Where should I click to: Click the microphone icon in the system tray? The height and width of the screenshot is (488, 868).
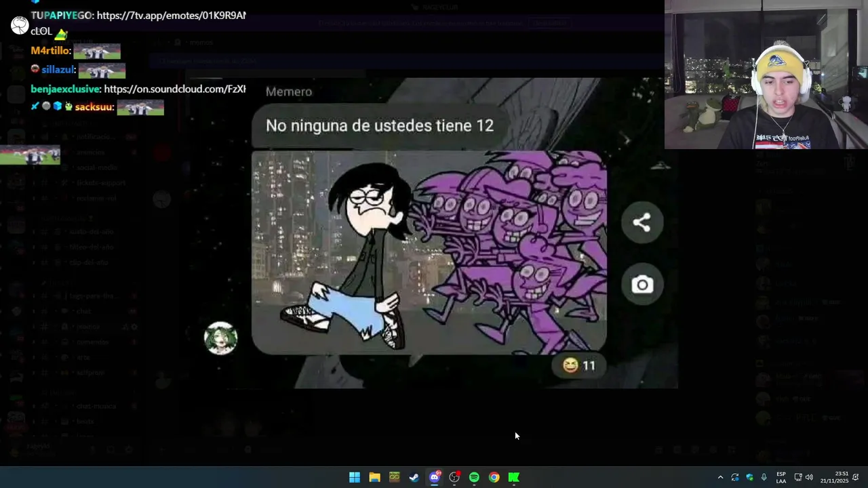click(x=764, y=477)
